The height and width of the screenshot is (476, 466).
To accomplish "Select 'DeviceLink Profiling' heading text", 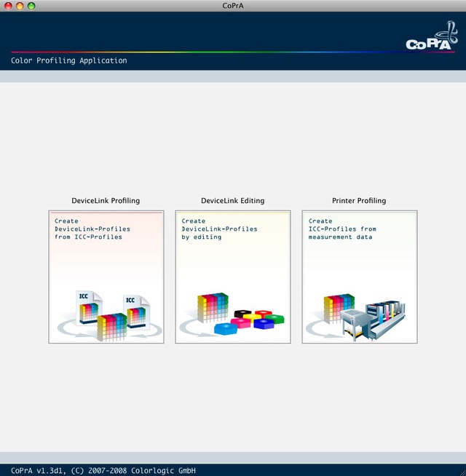I will (106, 201).
